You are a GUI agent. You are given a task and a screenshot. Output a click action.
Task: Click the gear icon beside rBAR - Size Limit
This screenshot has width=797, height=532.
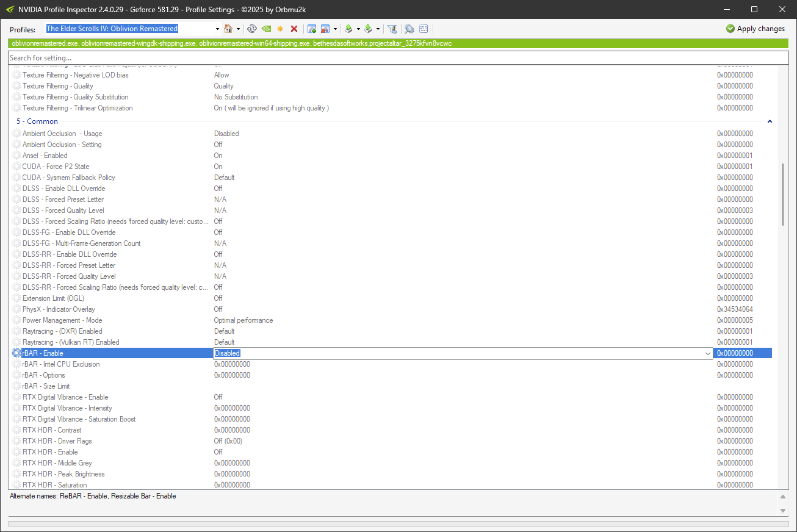[x=16, y=386]
